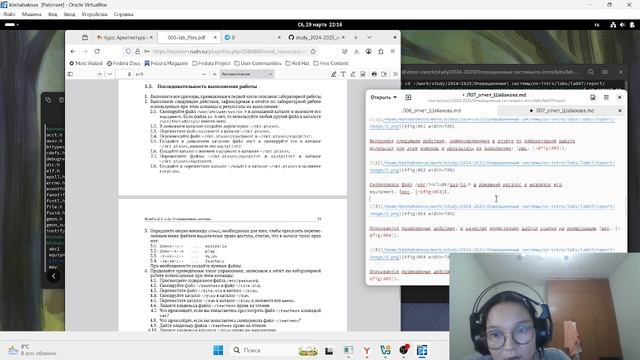Open Файл menu in VirtualBox
Image resolution: width=640 pixels, height=360 pixels.
coord(9,14)
